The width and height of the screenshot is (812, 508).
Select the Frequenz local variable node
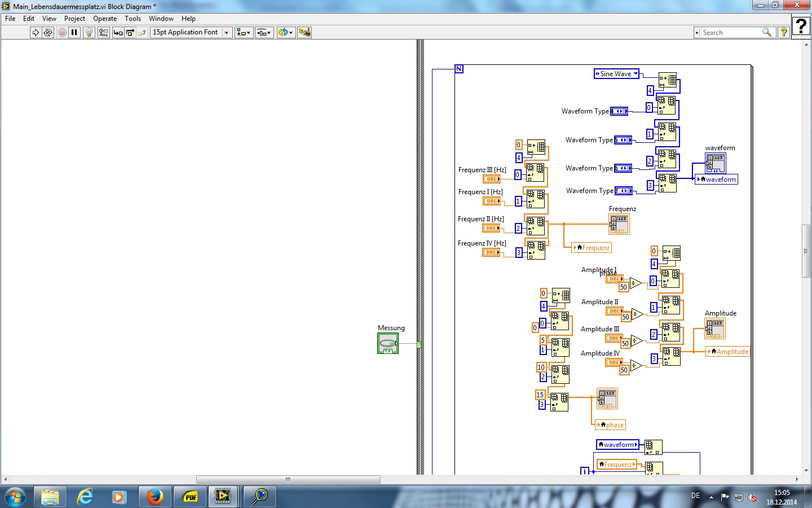(592, 248)
